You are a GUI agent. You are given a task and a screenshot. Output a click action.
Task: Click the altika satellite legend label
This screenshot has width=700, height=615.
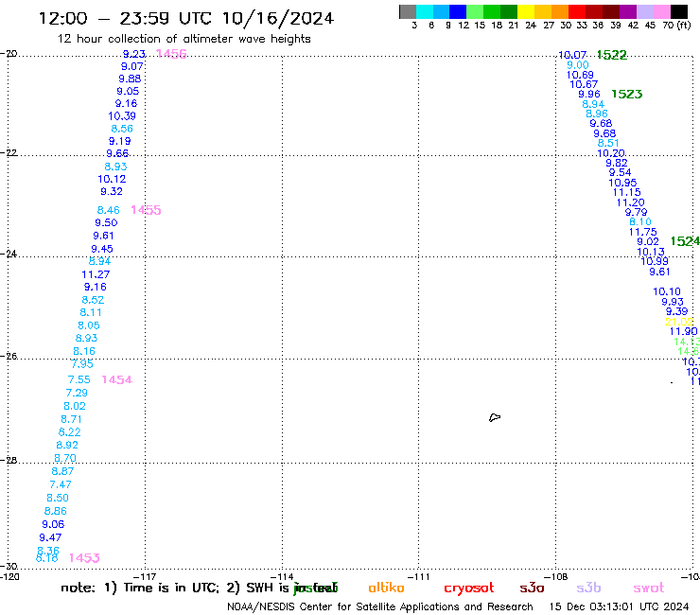pos(386,588)
